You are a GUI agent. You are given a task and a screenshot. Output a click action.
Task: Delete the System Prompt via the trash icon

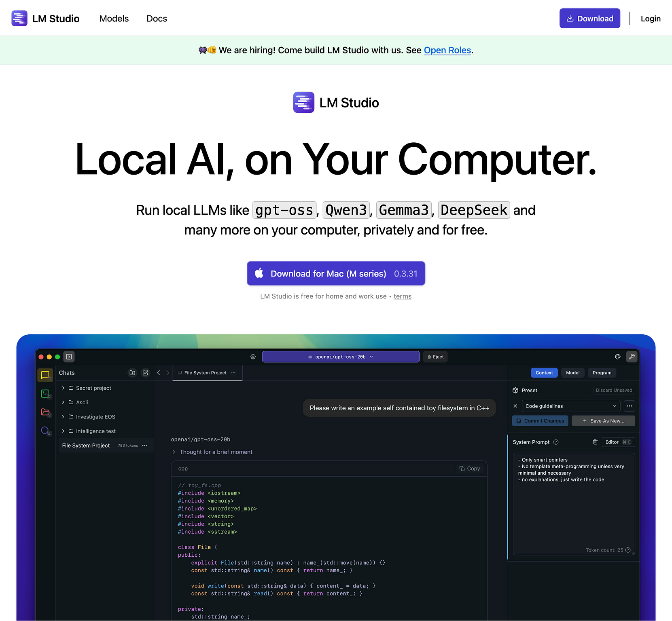595,442
